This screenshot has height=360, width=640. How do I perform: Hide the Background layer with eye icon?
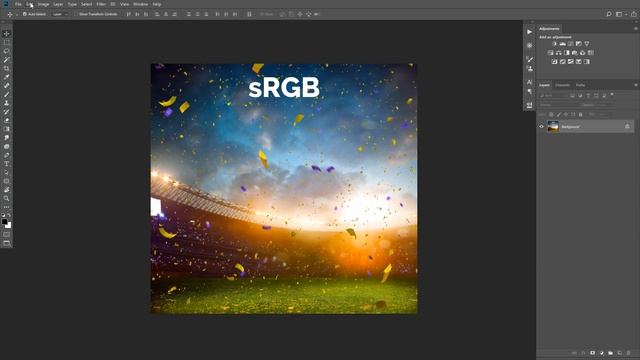542,127
